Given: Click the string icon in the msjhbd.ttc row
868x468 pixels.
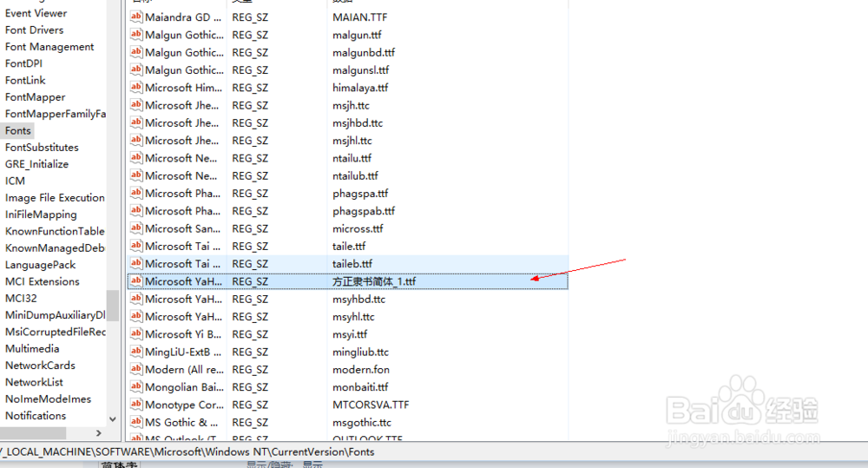Looking at the screenshot, I should (x=136, y=122).
